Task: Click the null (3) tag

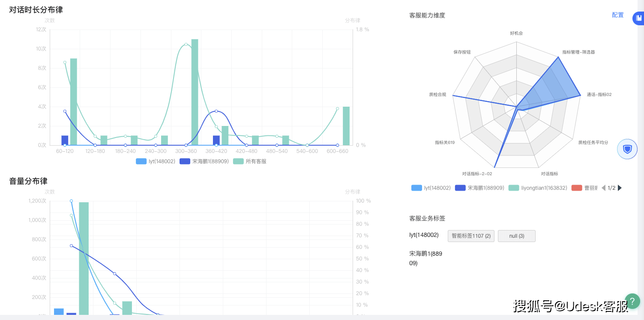Action: pos(517,236)
